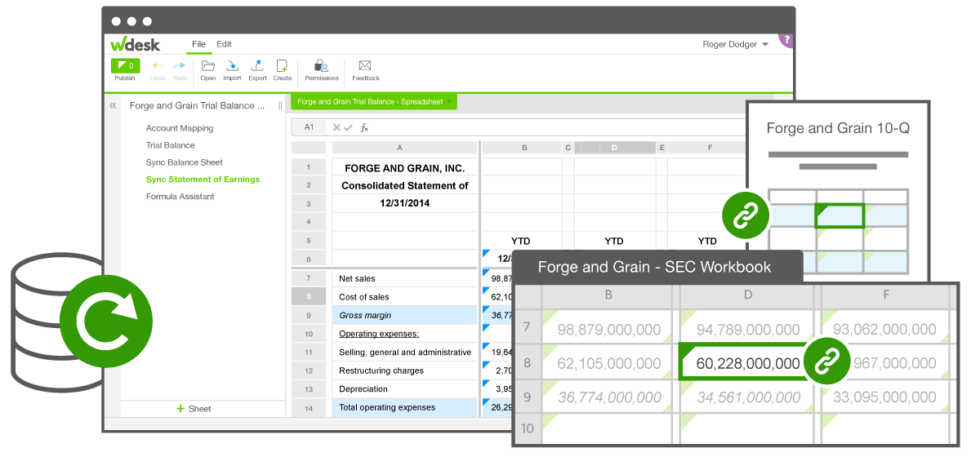Image resolution: width=980 pixels, height=457 pixels.
Task: Select column F header in spreadsheet
Action: (710, 148)
